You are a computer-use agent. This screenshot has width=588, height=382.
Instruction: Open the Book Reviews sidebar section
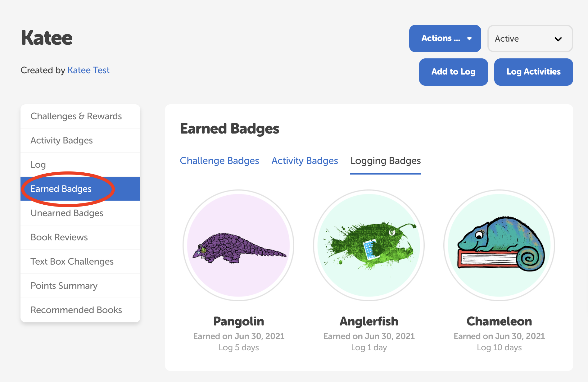pyautogui.click(x=59, y=237)
